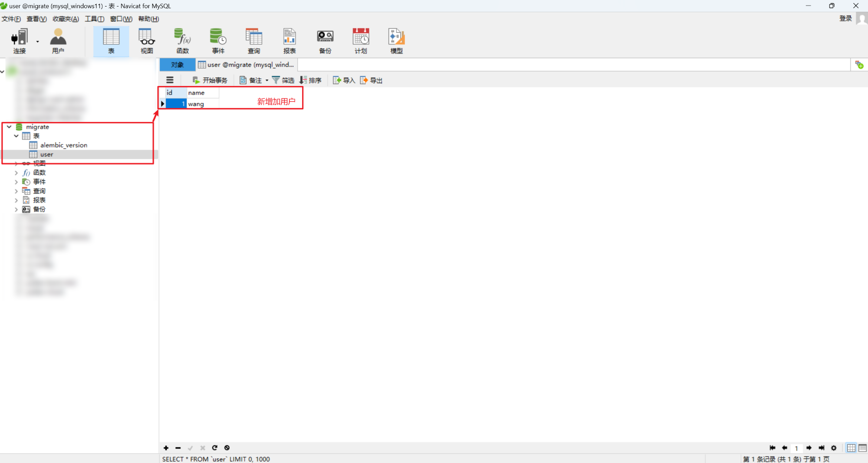Open the 模型 (Model) toolbar icon
The height and width of the screenshot is (463, 868).
[395, 40]
